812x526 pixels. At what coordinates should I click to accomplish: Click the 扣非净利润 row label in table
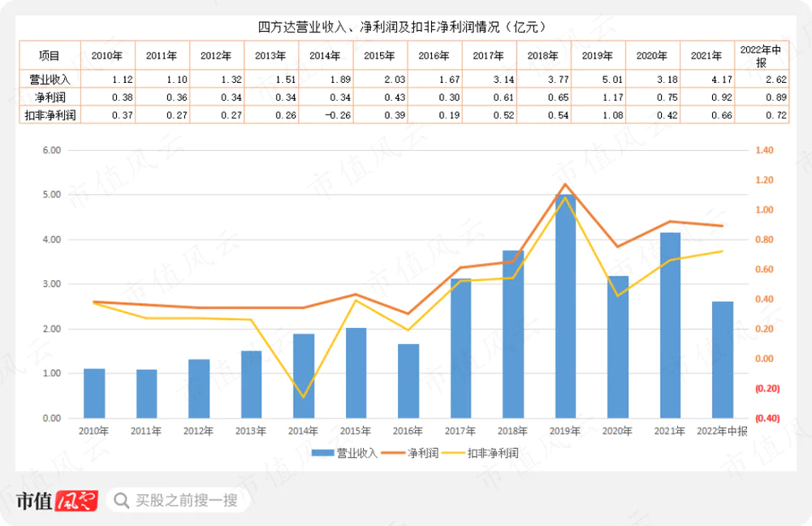point(50,115)
